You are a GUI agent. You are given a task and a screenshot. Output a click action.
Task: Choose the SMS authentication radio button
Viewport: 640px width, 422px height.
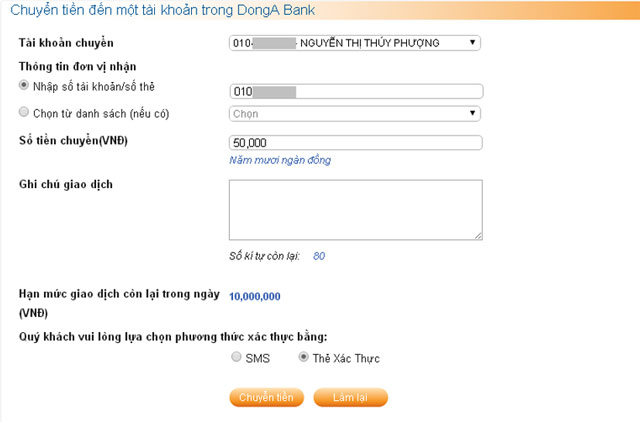click(236, 357)
